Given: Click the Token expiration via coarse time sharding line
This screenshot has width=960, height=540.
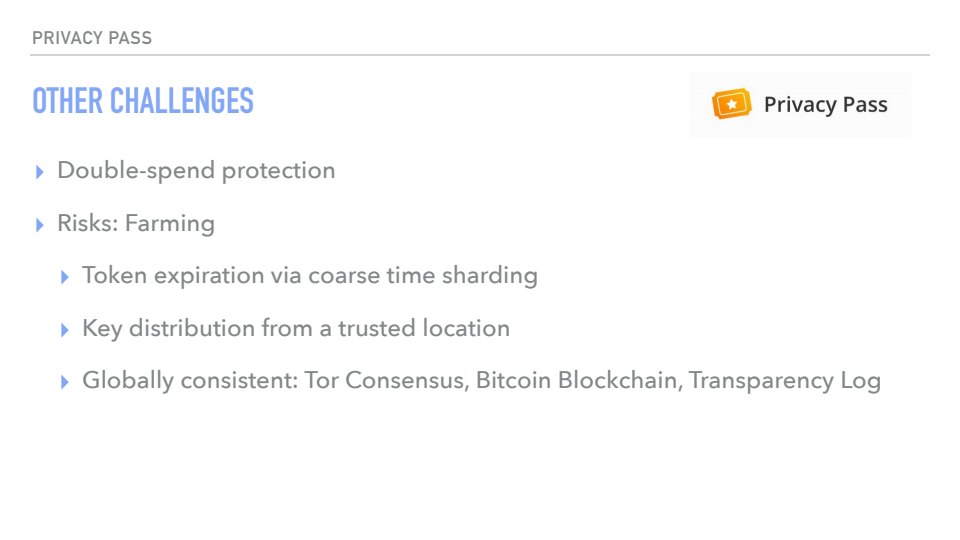Looking at the screenshot, I should pos(310,275).
